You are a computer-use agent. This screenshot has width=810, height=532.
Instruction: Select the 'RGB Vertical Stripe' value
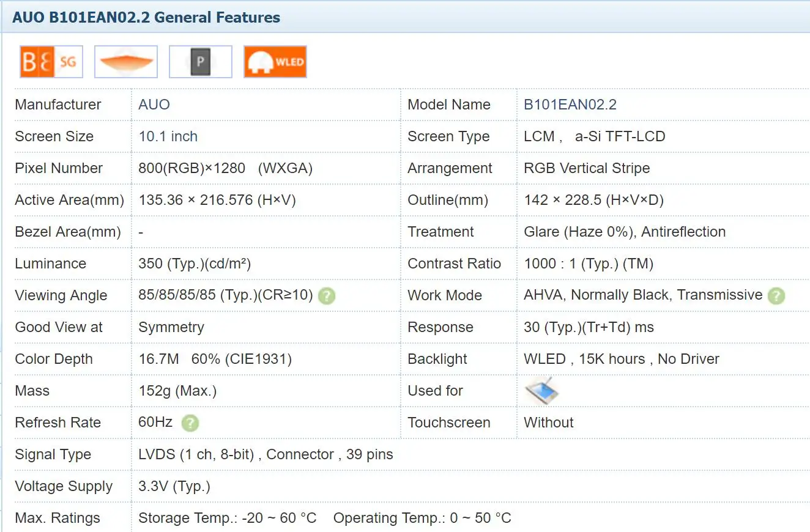tap(587, 168)
